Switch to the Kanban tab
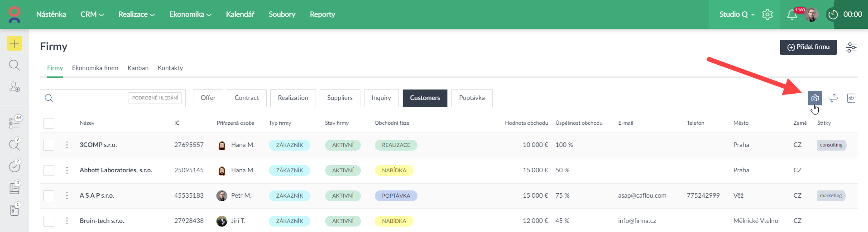 pos(138,68)
